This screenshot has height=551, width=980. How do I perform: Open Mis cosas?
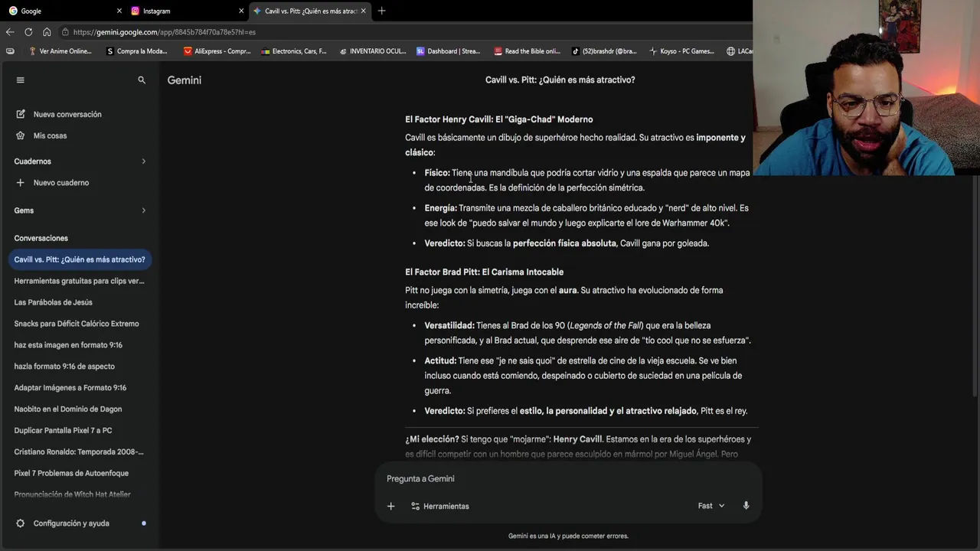[x=41, y=135]
